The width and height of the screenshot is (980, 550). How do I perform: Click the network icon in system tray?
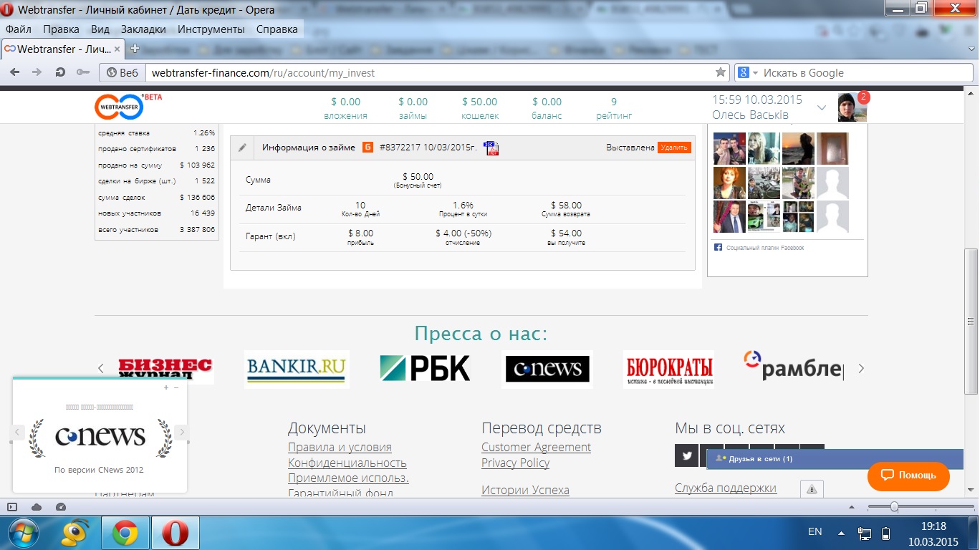click(x=865, y=533)
